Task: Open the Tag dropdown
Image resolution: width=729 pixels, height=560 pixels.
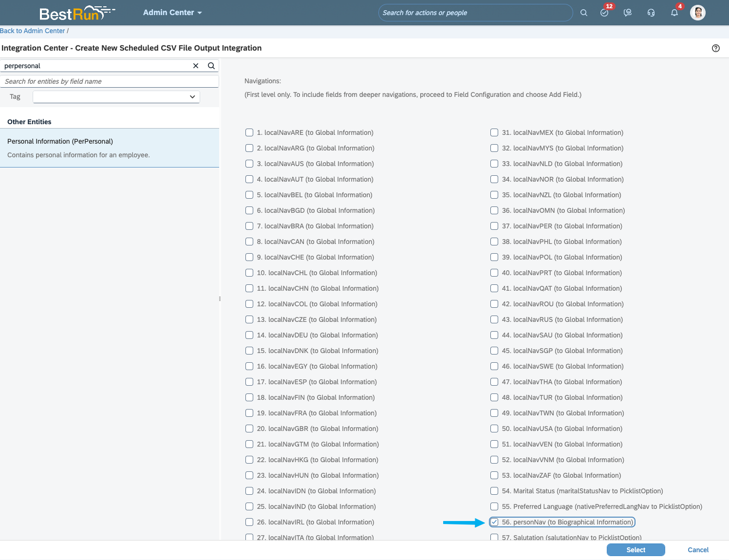Action: click(x=116, y=97)
